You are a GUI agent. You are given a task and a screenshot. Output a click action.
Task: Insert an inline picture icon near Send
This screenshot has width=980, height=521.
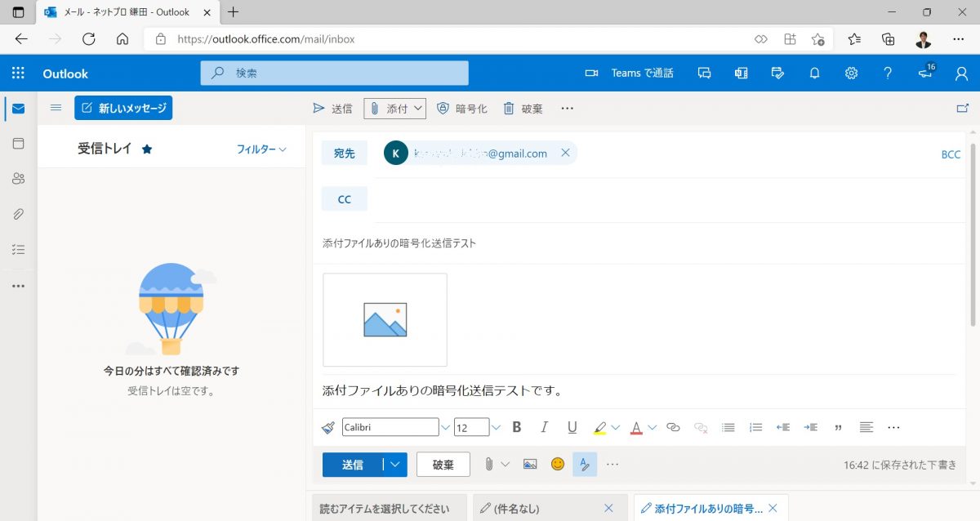(x=530, y=464)
